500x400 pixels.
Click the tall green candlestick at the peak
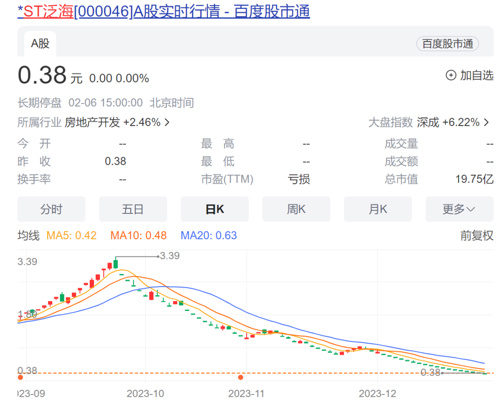[x=116, y=263]
